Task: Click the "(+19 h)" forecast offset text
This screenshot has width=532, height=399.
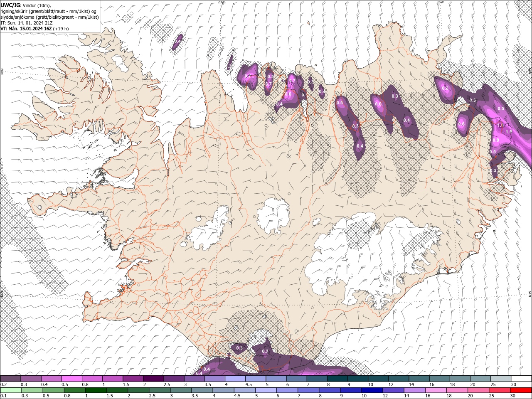Action: pyautogui.click(x=61, y=29)
